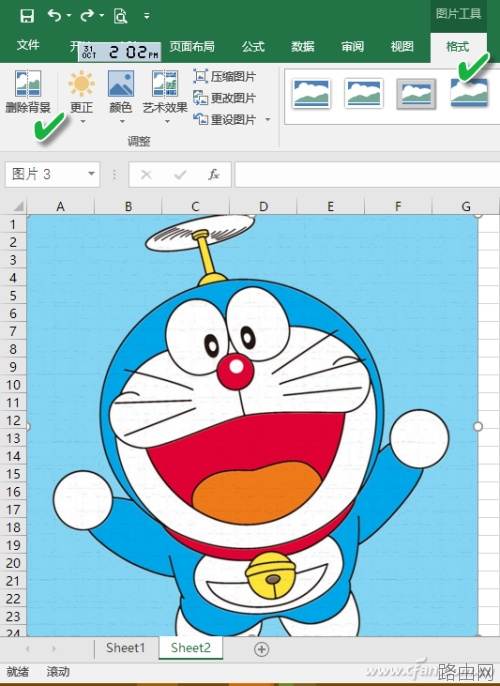
Task: Expand the Name Box dropdown showing 图片 3
Action: [x=91, y=174]
